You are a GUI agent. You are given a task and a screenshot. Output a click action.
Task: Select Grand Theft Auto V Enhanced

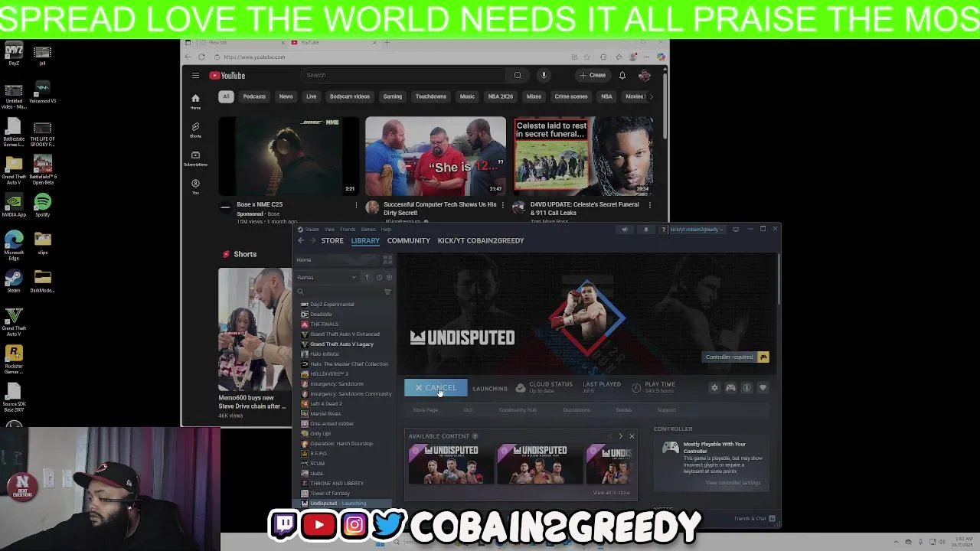tap(345, 334)
